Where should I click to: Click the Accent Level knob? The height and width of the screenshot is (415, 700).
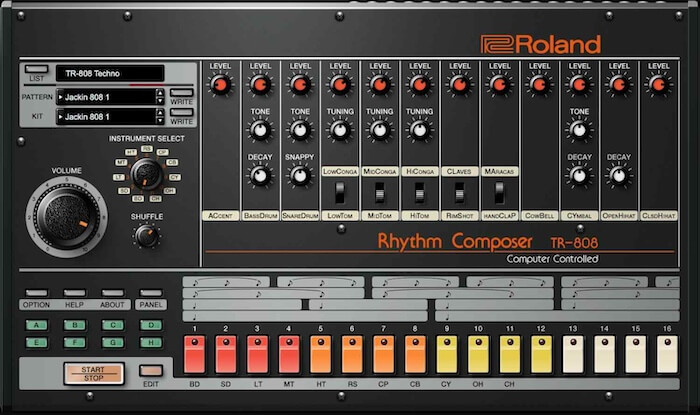point(220,86)
